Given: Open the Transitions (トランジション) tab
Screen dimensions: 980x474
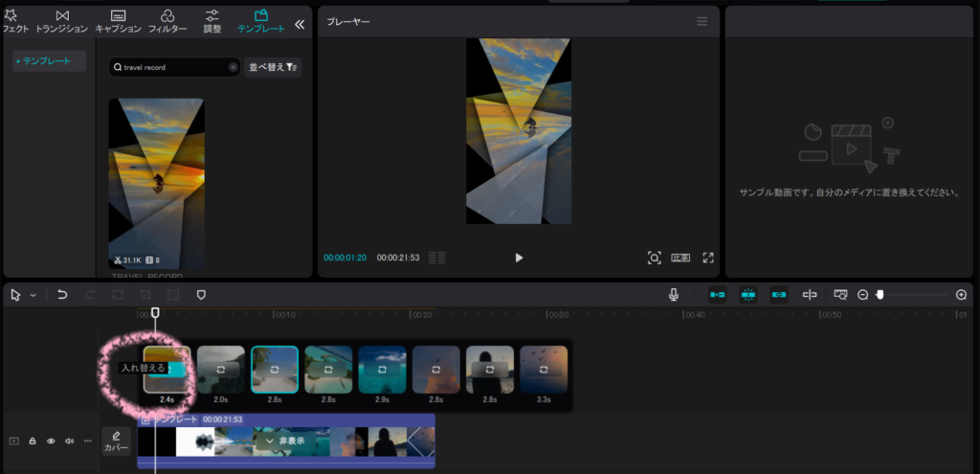Looking at the screenshot, I should (x=61, y=21).
